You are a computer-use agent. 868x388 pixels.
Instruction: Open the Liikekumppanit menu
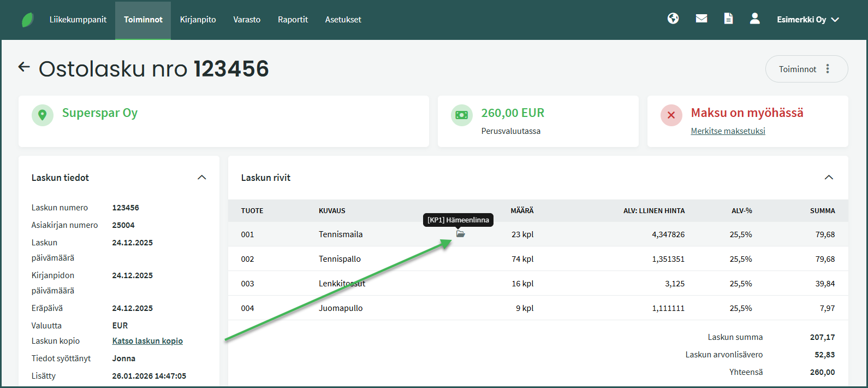pos(78,20)
